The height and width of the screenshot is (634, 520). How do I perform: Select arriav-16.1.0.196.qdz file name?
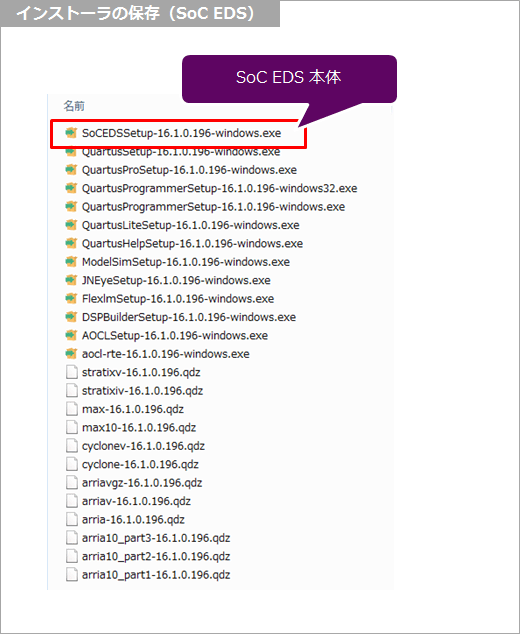point(136,501)
